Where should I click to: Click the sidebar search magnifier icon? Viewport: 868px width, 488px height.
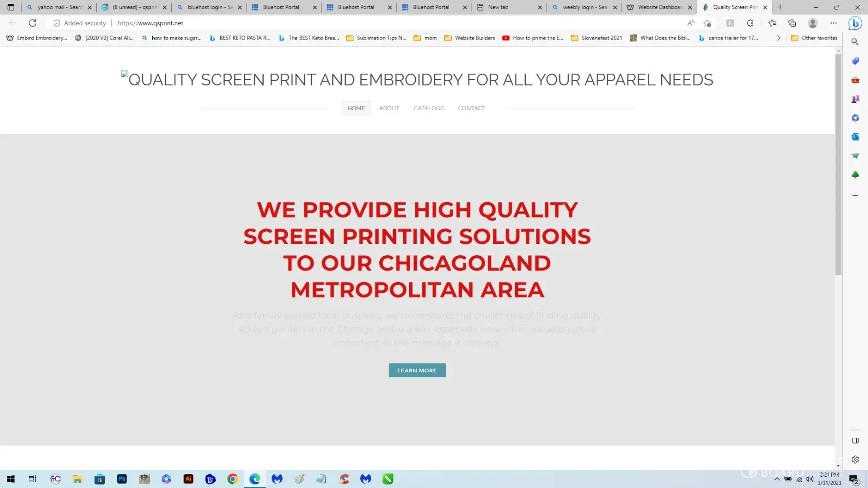(855, 42)
